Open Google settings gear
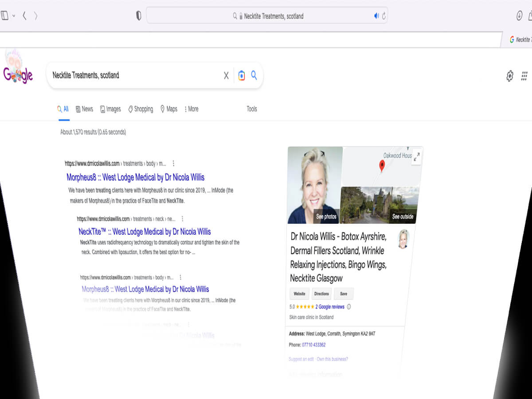 click(x=510, y=76)
